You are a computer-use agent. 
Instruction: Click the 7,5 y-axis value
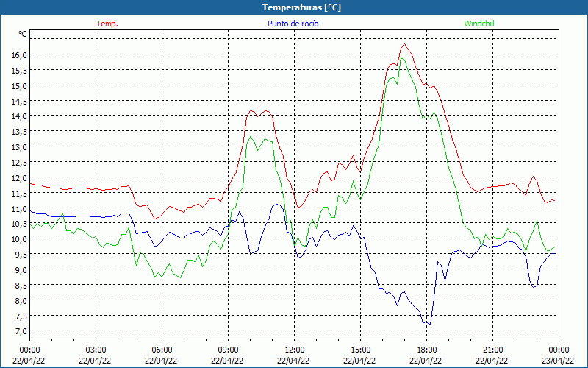tap(21, 316)
